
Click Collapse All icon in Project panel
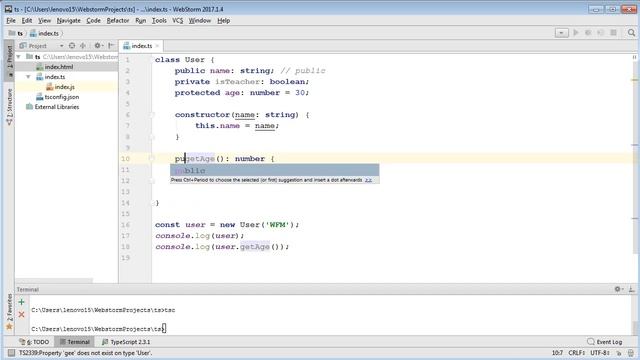click(83, 46)
